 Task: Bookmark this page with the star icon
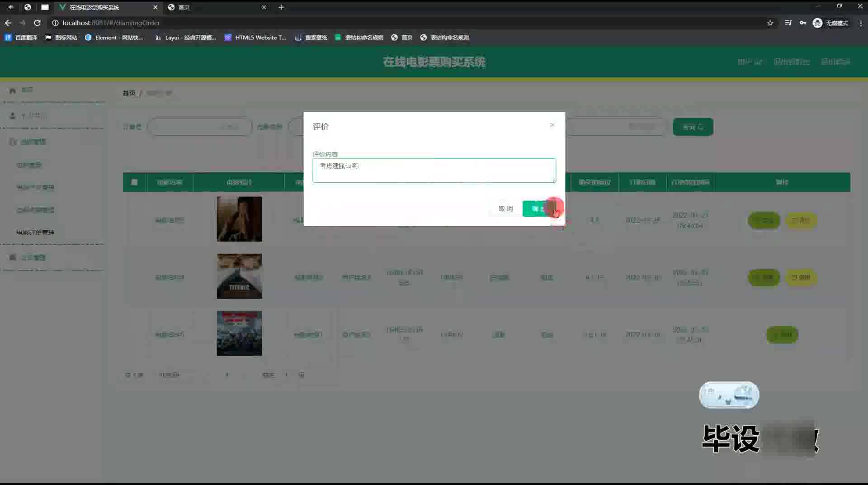770,23
